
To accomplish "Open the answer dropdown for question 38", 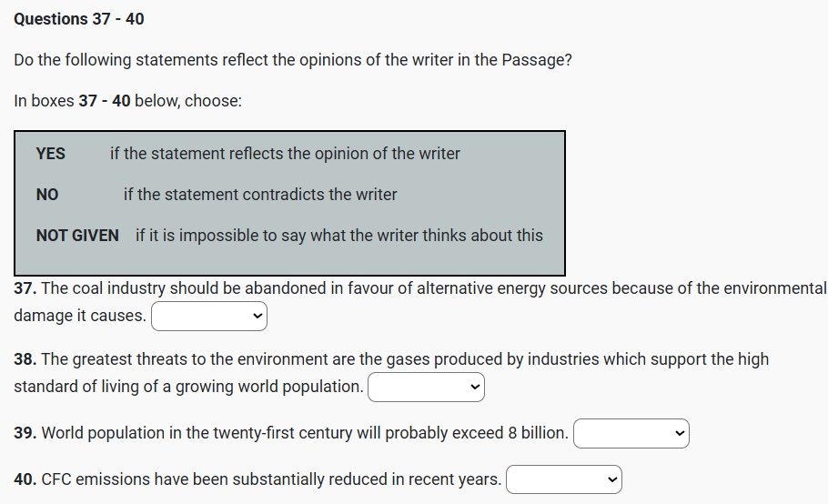I will tap(425, 388).
